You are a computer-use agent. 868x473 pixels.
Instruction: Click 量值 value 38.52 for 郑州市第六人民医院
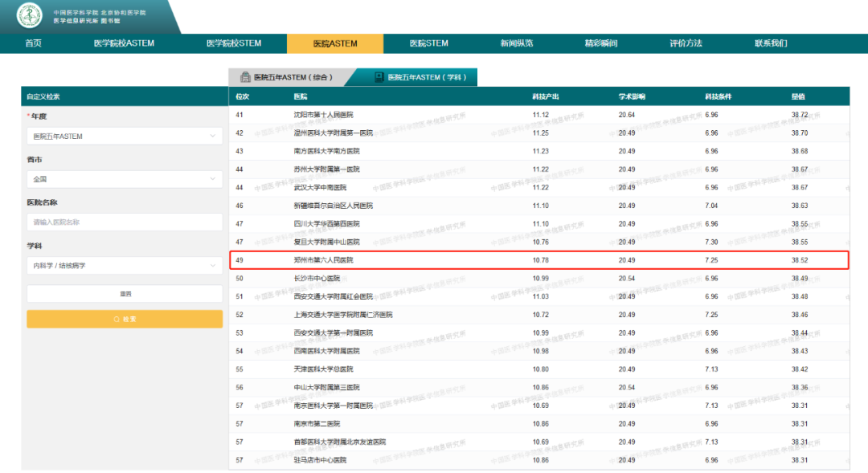point(800,260)
